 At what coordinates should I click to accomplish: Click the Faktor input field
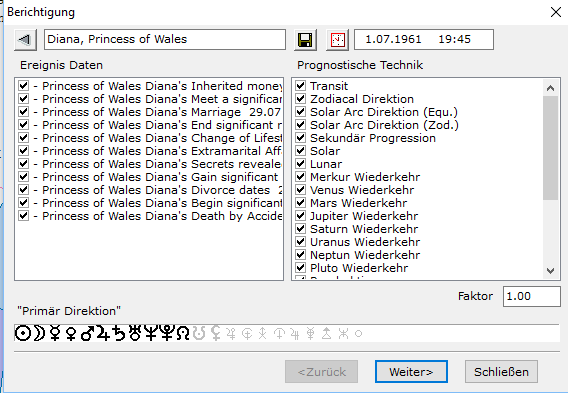coord(531,296)
